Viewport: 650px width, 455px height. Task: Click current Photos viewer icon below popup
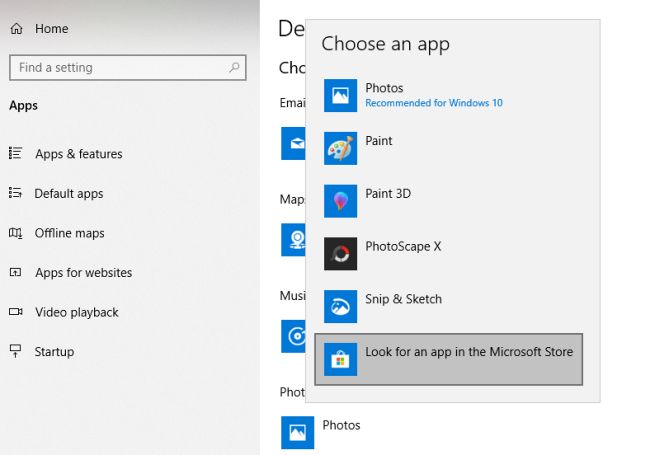click(298, 433)
